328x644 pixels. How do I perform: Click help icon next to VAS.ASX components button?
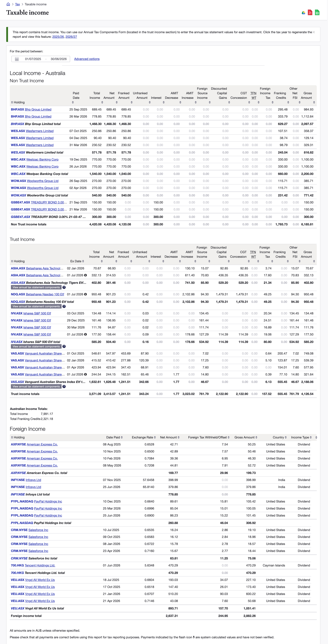[x=64, y=387]
